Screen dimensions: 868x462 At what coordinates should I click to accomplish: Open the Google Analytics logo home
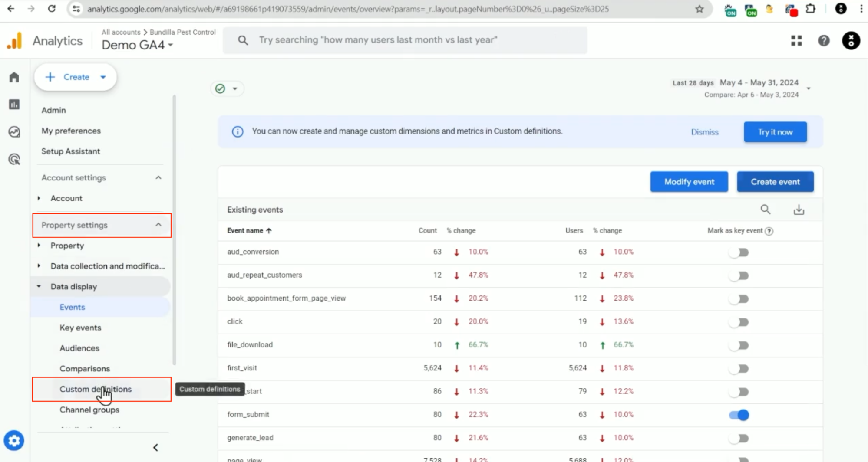(x=14, y=41)
